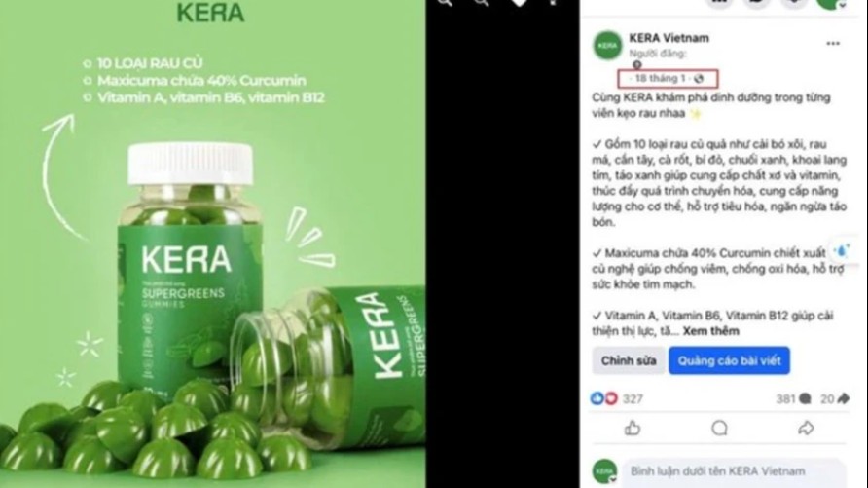868x488 pixels.
Task: Click the Bình luận dưới tên KERA Vietnam field
Action: tap(734, 472)
